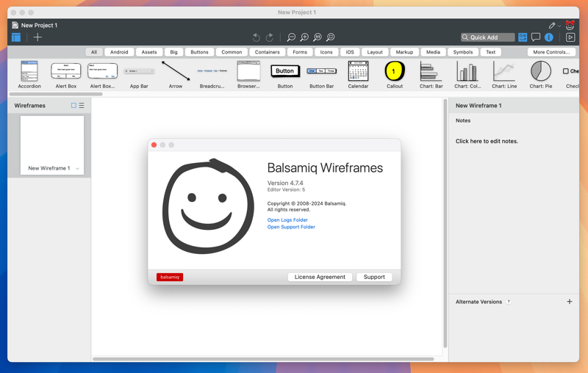Open the New Wireframe 1 dropdown chevron
The image size is (588, 373).
(77, 169)
